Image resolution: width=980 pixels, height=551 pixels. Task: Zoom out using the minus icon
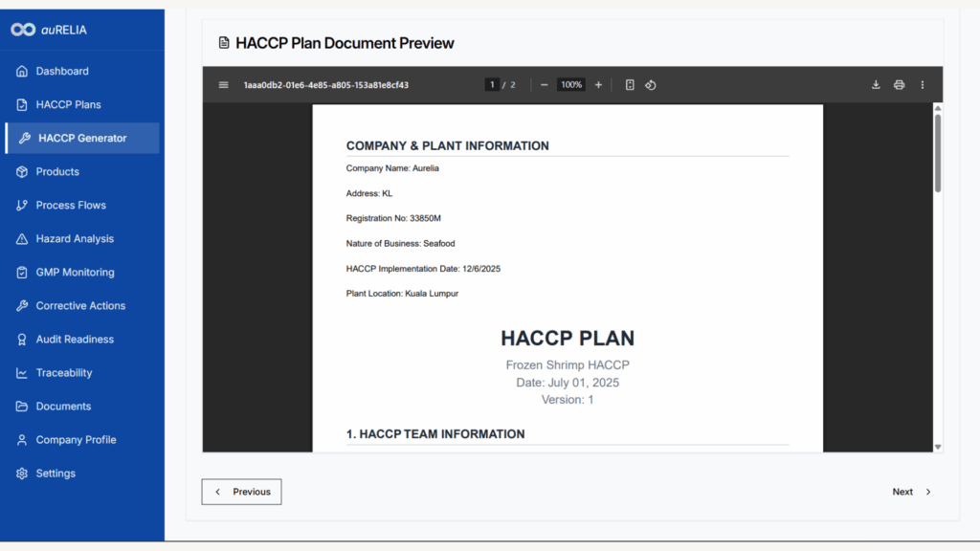click(x=545, y=85)
